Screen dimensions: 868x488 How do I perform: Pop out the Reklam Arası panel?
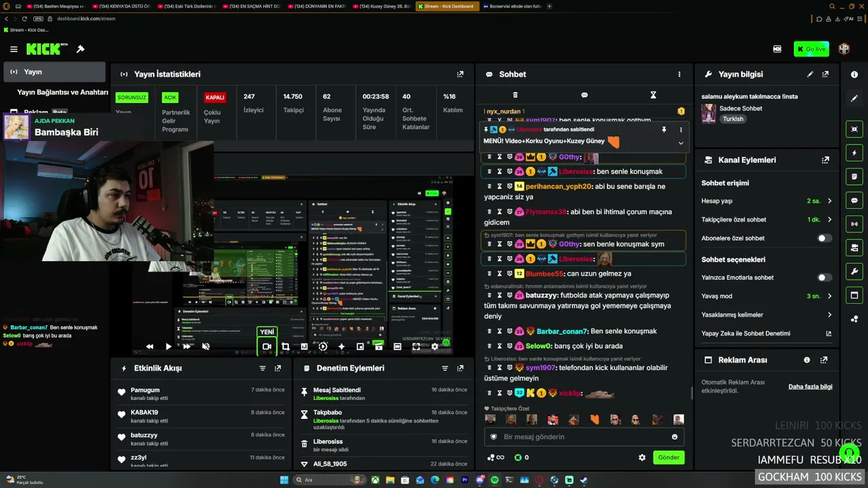[x=825, y=360]
